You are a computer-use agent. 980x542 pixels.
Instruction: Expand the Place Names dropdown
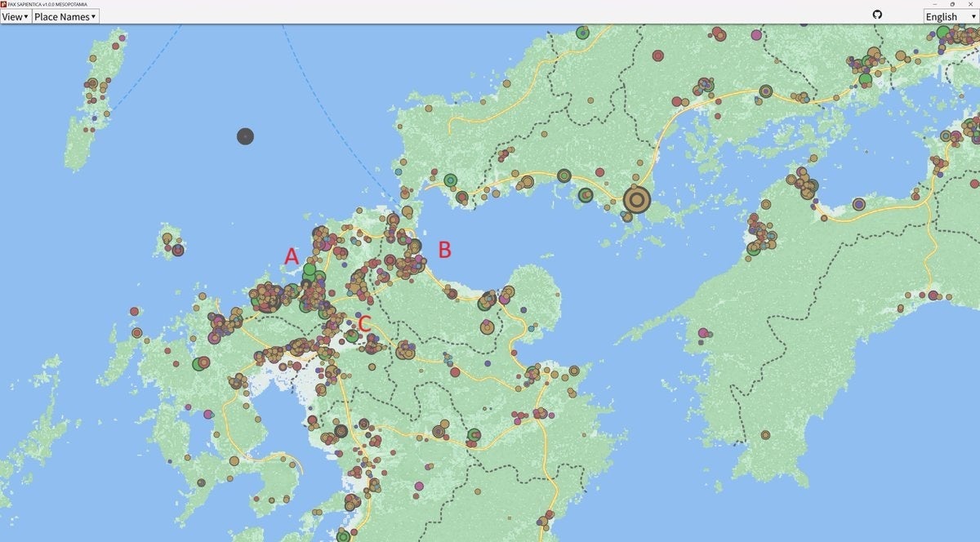(65, 16)
